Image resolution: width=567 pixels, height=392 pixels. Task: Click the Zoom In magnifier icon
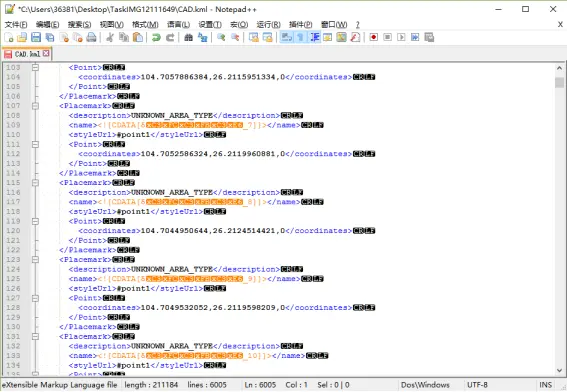pos(221,37)
